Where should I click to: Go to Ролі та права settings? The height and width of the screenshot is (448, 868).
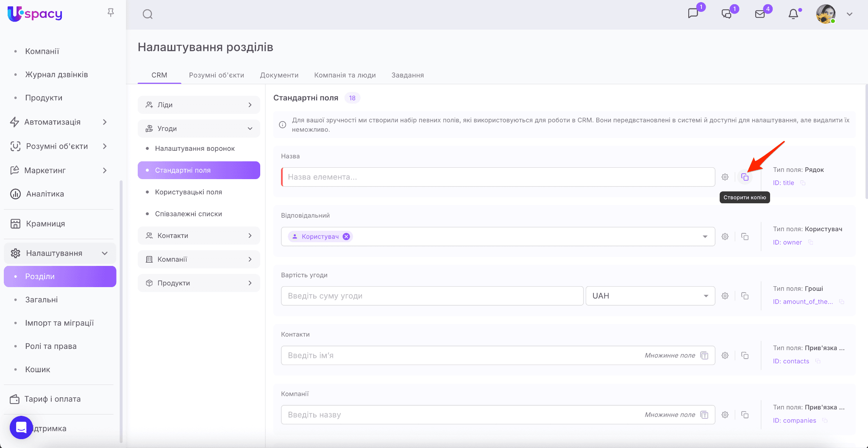pyautogui.click(x=51, y=346)
